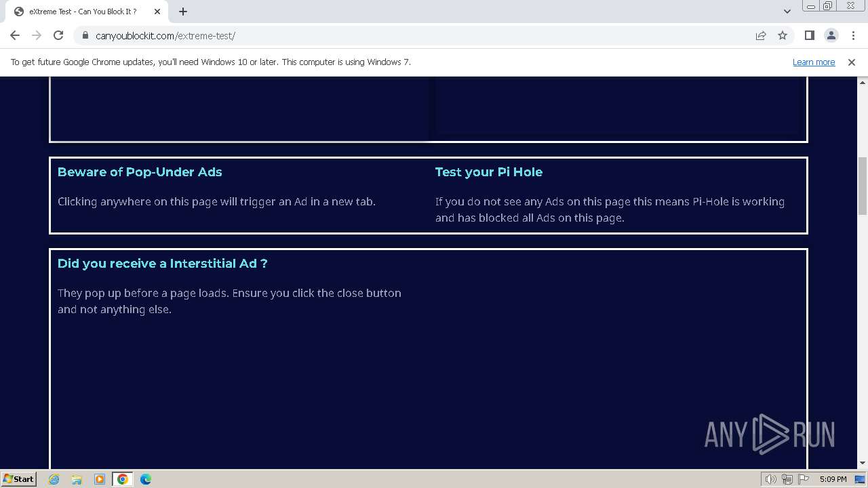
Task: Close the eXtreme Test tab
Action: click(157, 12)
